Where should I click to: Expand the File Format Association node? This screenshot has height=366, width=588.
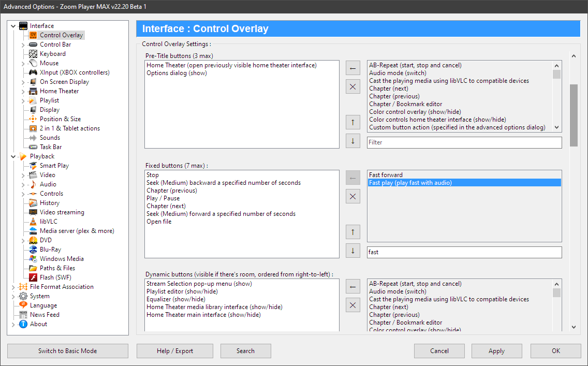[x=13, y=286]
